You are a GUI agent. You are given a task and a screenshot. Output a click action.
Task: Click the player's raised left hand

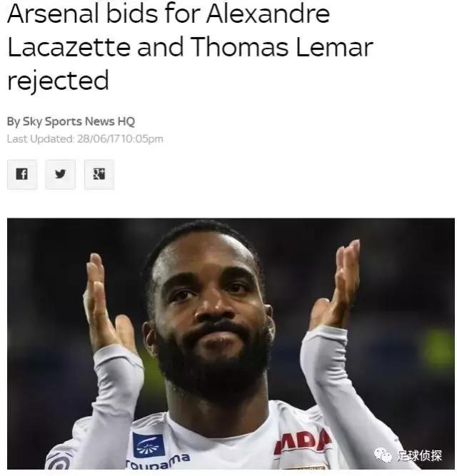pos(338,284)
